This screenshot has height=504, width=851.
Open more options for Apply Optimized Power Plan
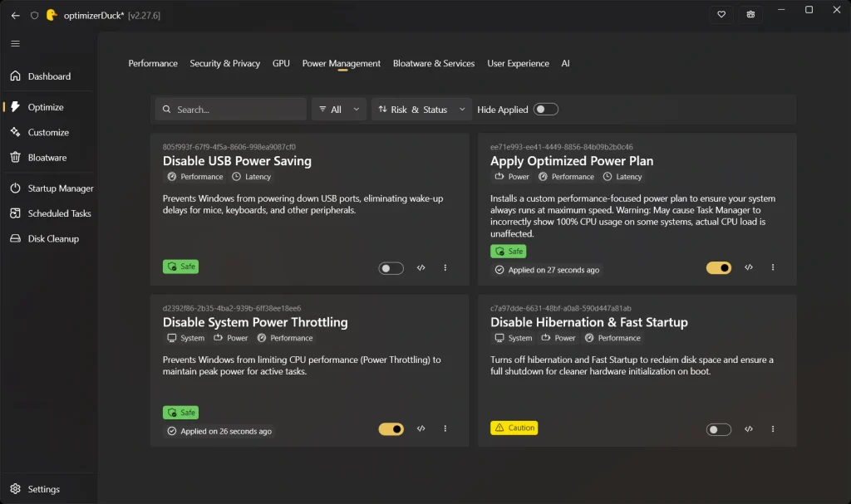pyautogui.click(x=773, y=267)
